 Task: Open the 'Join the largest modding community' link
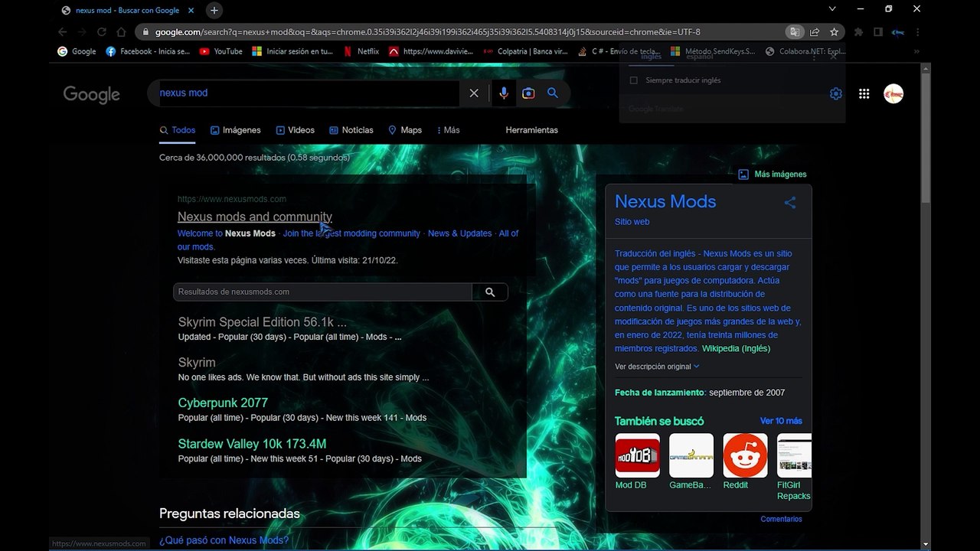(x=351, y=233)
